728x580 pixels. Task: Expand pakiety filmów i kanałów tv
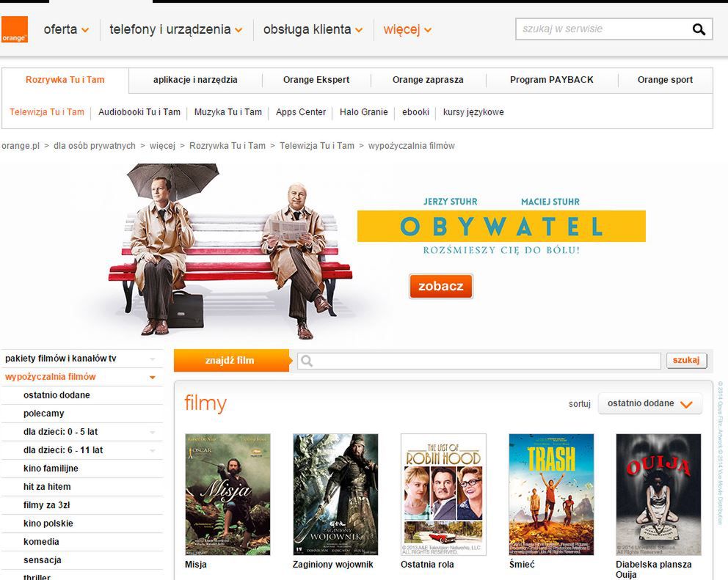81,359
